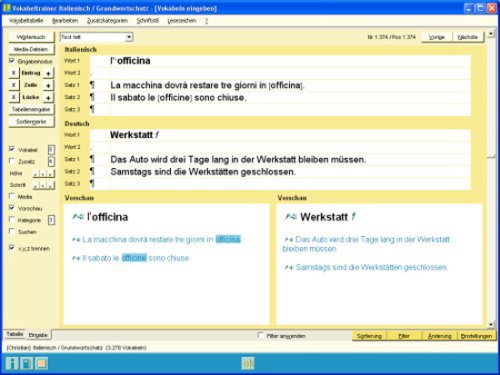Click the Italian Wort 1 field l'officina

click(290, 61)
